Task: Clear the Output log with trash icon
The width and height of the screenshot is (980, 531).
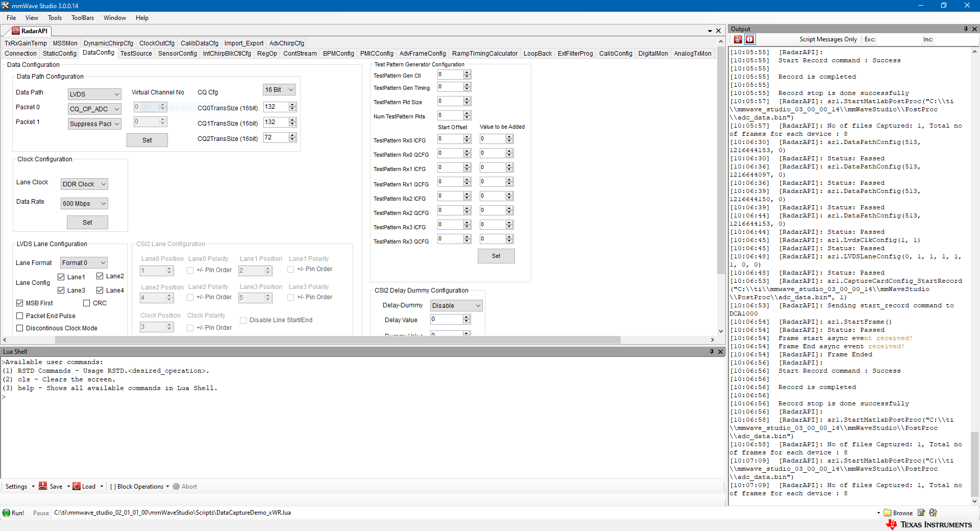Action: [x=738, y=39]
